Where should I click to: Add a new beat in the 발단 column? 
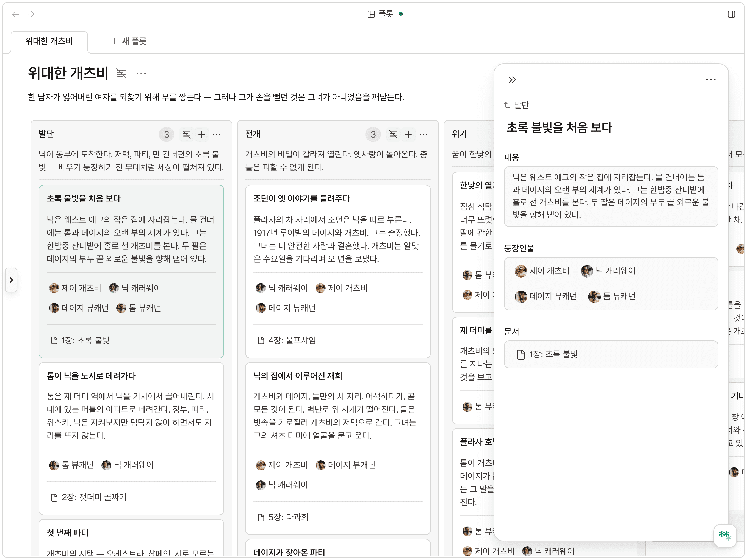[x=202, y=134]
